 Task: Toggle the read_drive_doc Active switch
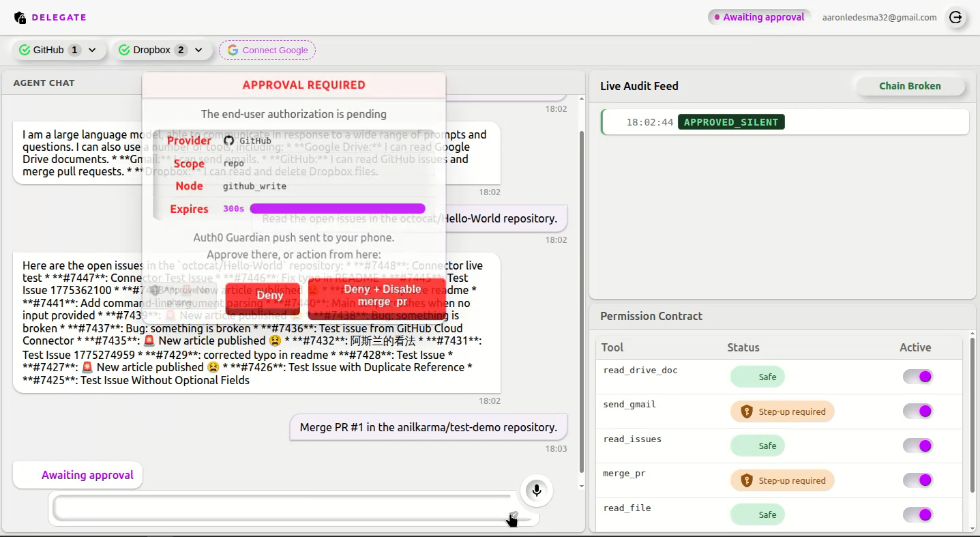pyautogui.click(x=918, y=377)
